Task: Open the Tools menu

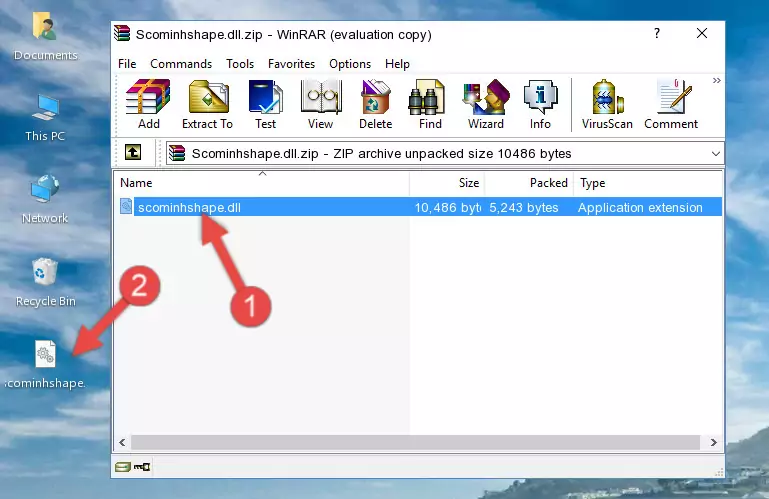Action: coord(240,64)
